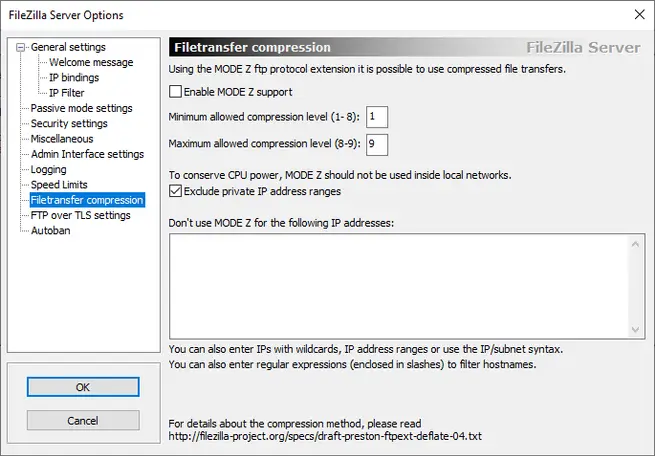
Task: Go to the Logging page
Action: point(49,170)
